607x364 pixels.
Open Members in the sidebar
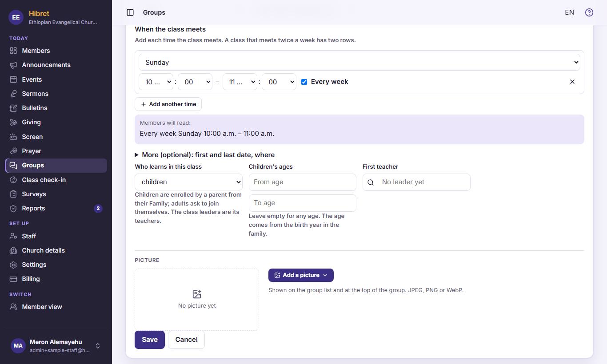pyautogui.click(x=56, y=51)
